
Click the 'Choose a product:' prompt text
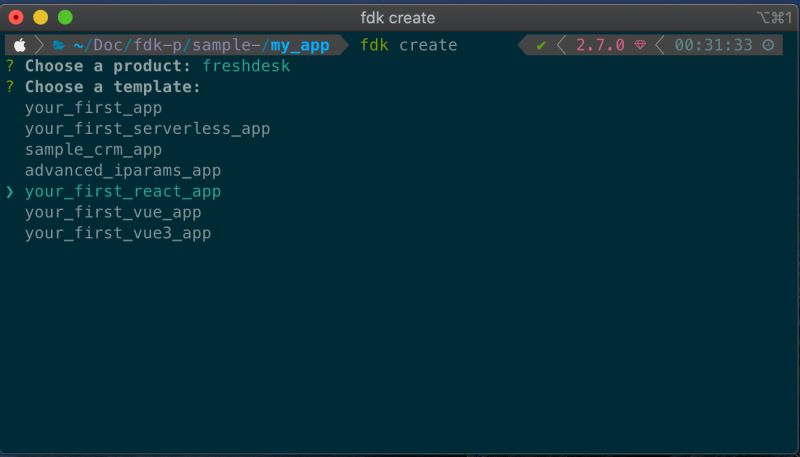click(108, 66)
